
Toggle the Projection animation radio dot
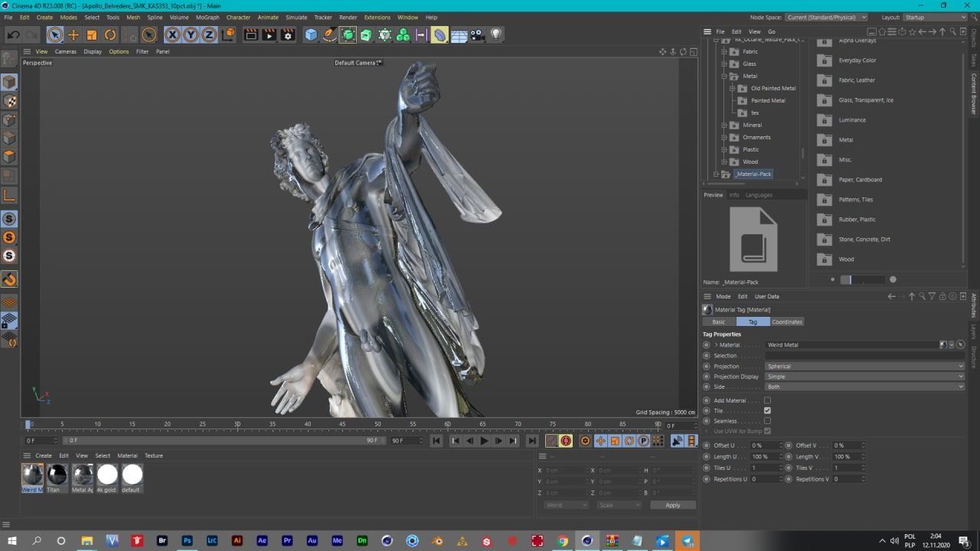(x=707, y=366)
